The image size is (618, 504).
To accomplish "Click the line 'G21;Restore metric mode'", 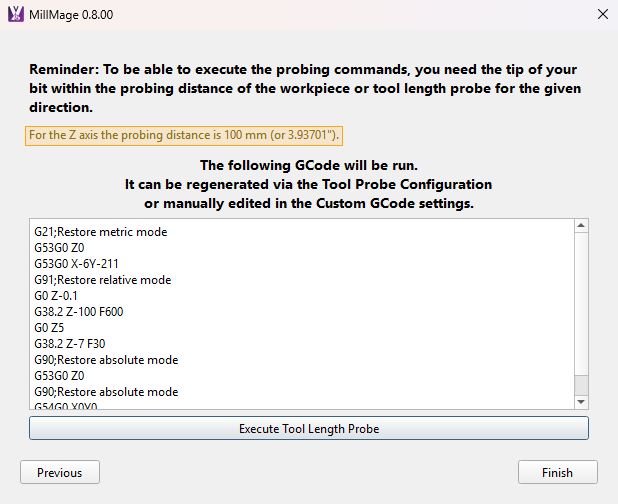I will pos(101,232).
